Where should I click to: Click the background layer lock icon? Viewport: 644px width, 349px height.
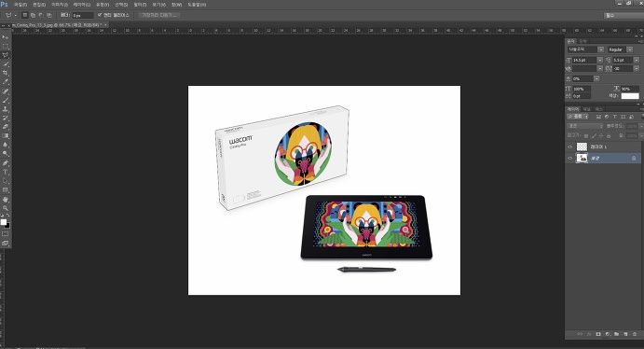[x=634, y=158]
